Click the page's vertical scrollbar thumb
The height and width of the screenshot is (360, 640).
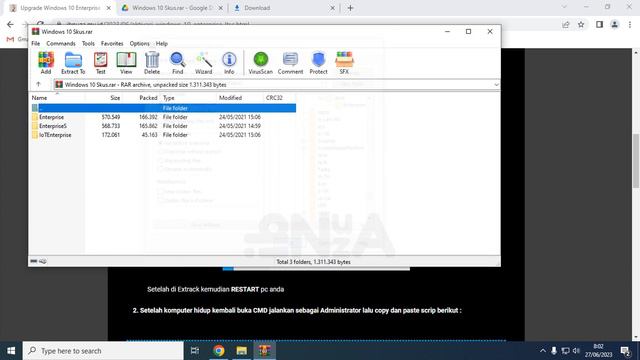636,161
